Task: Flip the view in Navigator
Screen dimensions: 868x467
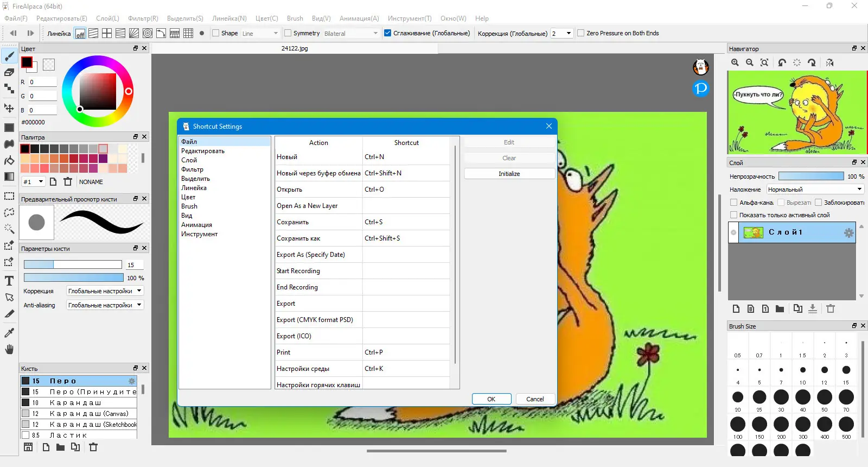Action: click(829, 62)
